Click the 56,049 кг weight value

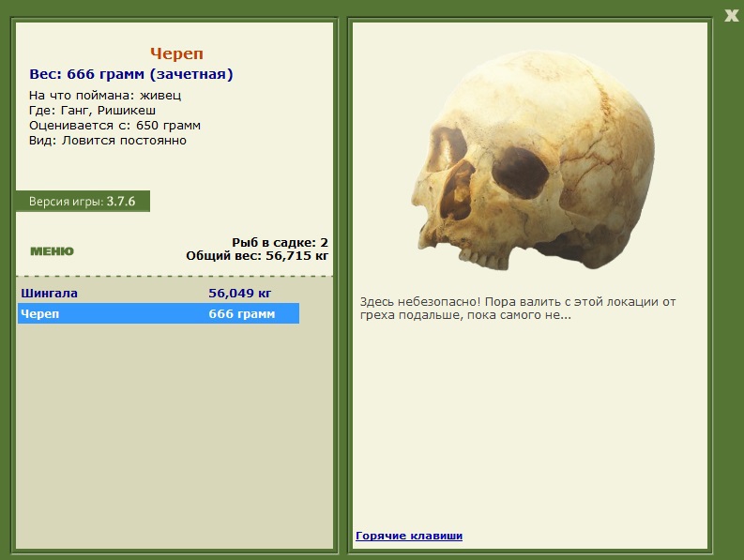[239, 294]
